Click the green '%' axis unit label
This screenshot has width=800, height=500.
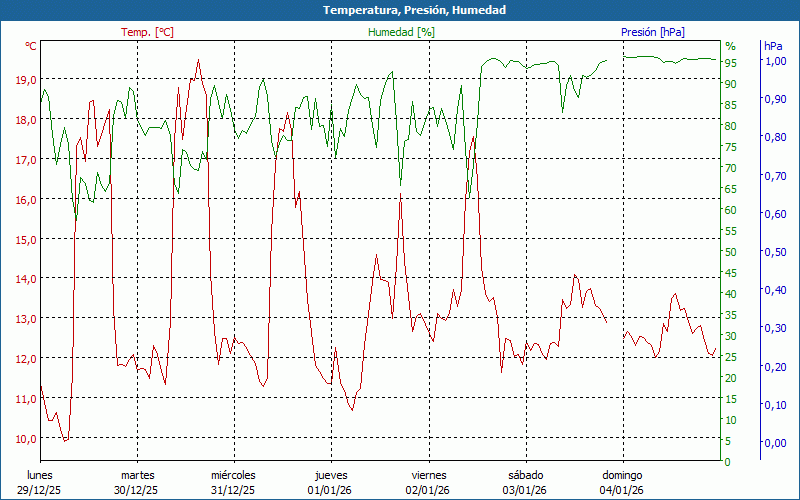point(730,46)
